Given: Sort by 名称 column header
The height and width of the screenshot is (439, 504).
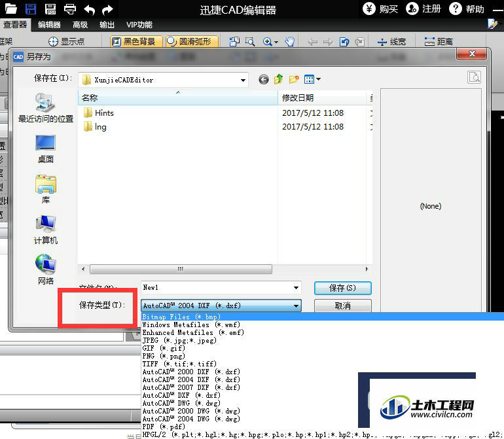Looking at the screenshot, I should pos(178,97).
